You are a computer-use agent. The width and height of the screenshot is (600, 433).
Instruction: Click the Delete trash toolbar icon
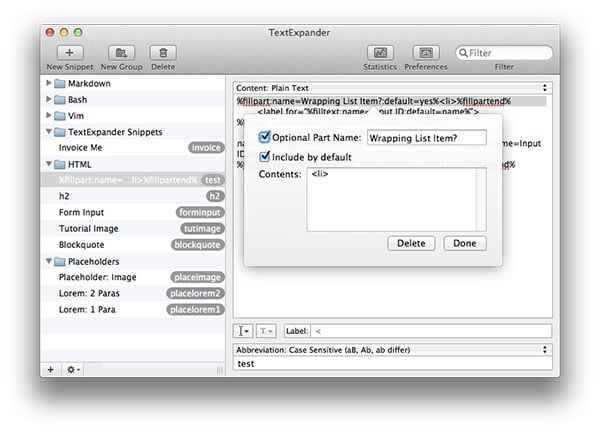(164, 52)
